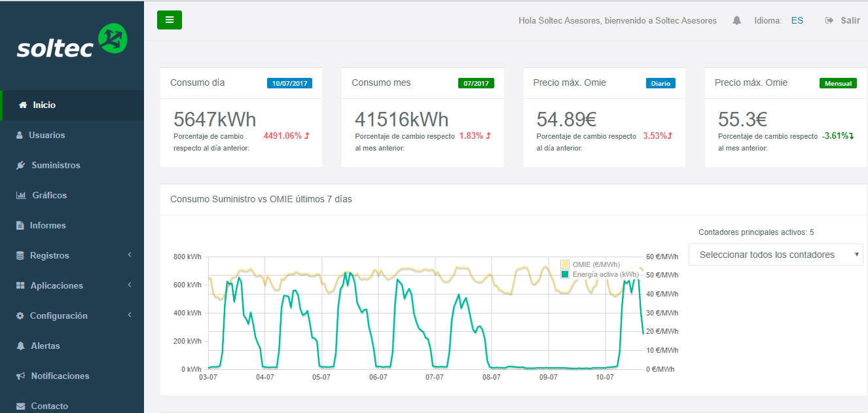868x413 pixels.
Task: Click the Notificaciones megaphone icon
Action: tap(20, 376)
